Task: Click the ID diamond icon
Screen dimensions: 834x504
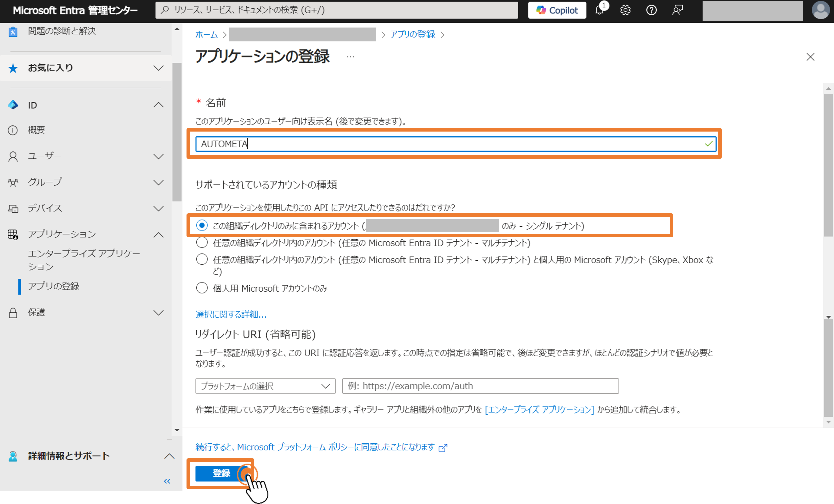Action: click(13, 105)
